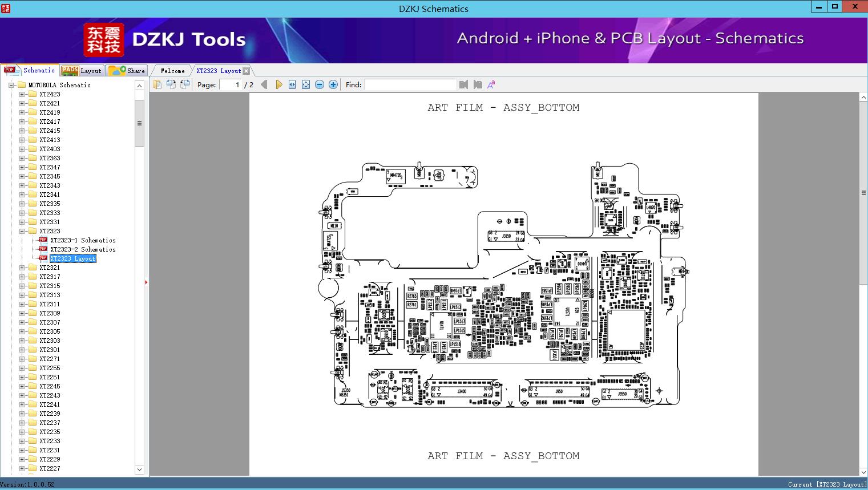Select the XT2341 folder
Image resolution: width=868 pixels, height=490 pixels.
[x=50, y=195]
